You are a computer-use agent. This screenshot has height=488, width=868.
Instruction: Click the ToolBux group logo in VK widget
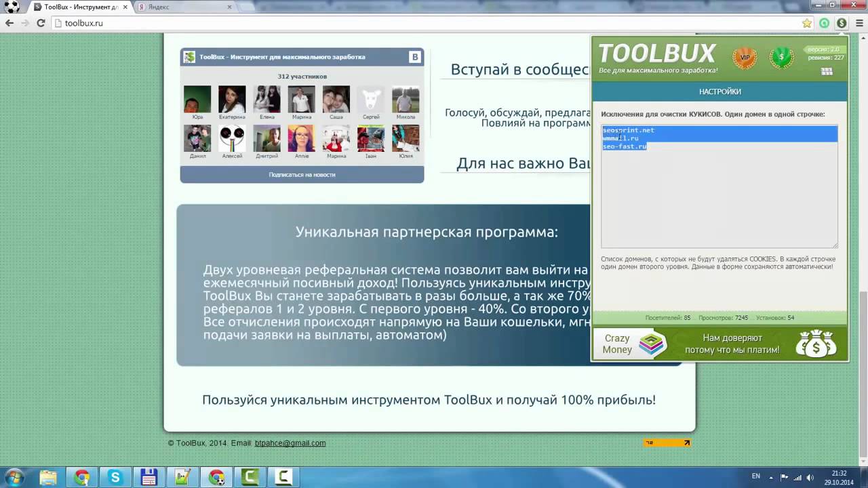coord(189,57)
